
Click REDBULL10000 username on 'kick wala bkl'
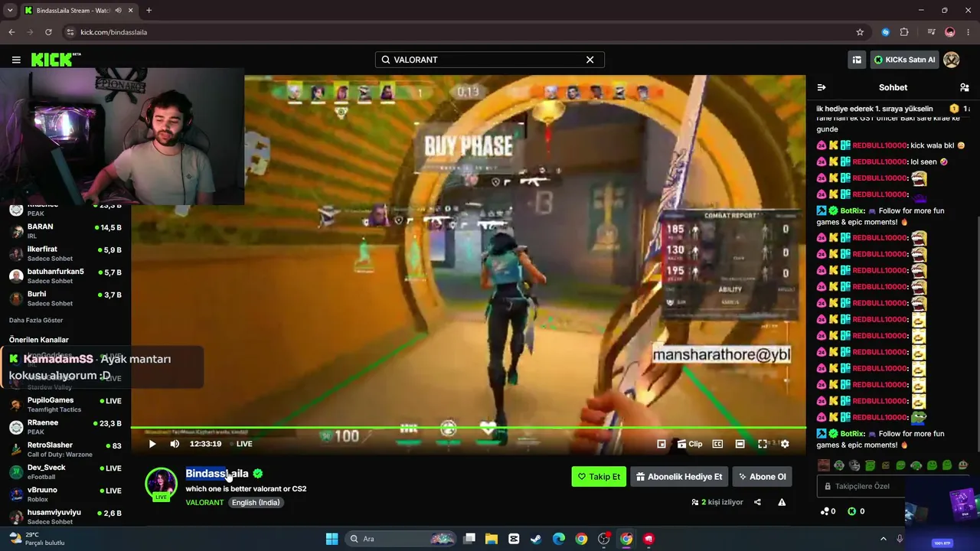(x=880, y=145)
